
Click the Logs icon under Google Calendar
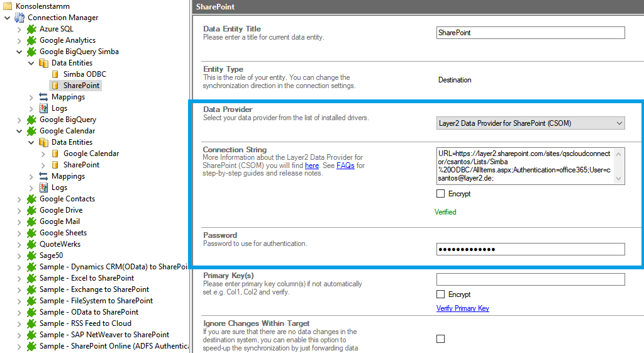tap(43, 188)
